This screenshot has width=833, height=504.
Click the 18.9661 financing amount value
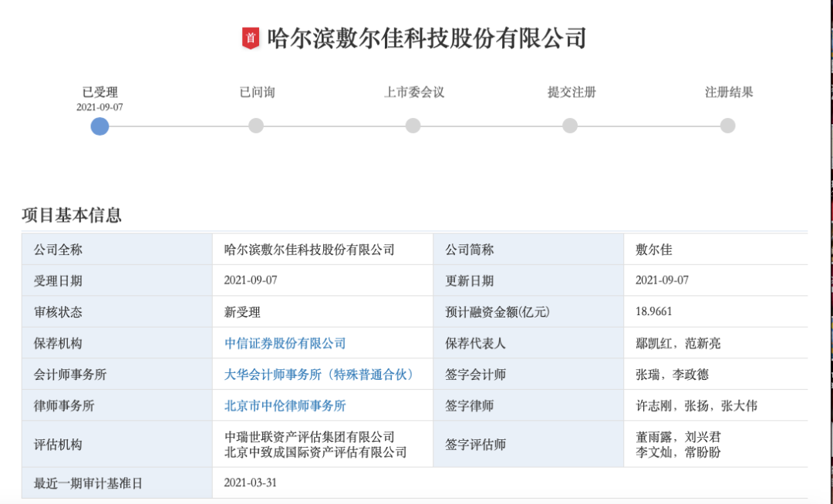(x=653, y=311)
